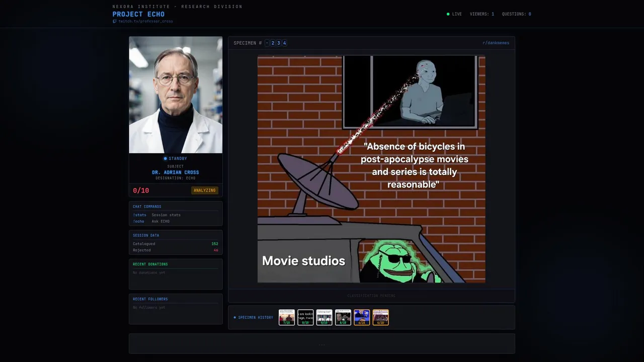Click the specimen number digit 2

[273, 43]
